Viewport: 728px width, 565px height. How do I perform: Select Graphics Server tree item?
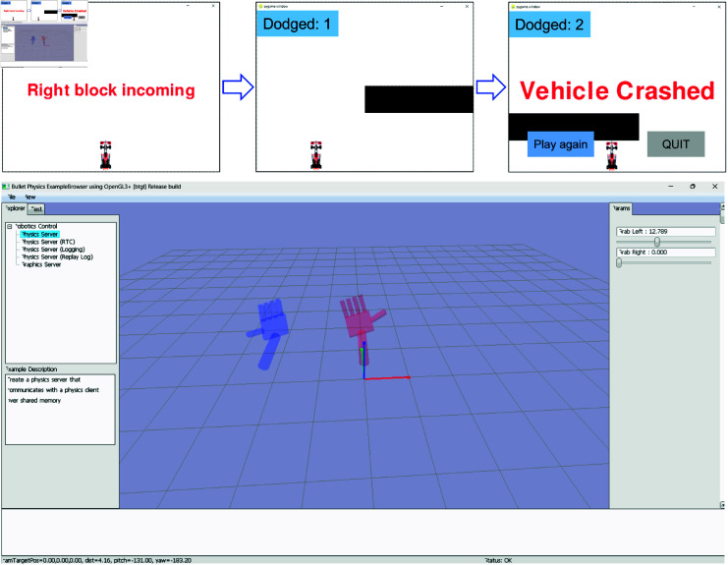tap(41, 264)
